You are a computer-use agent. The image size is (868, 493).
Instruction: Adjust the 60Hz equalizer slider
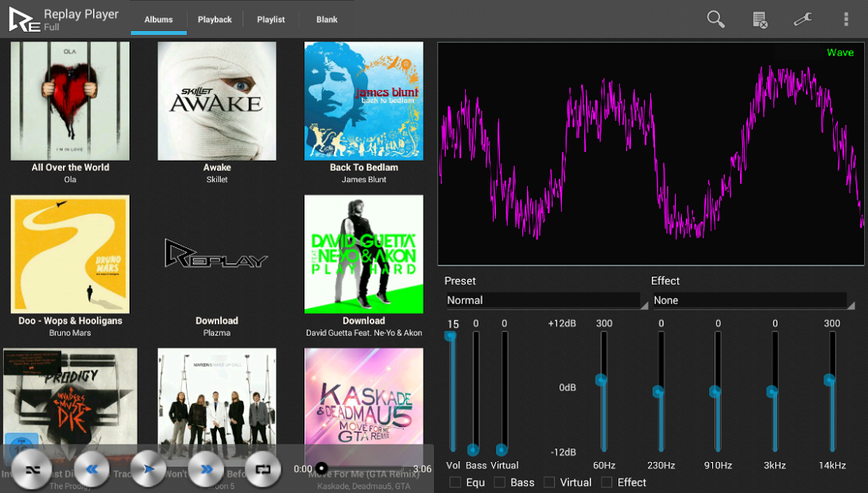603,391
